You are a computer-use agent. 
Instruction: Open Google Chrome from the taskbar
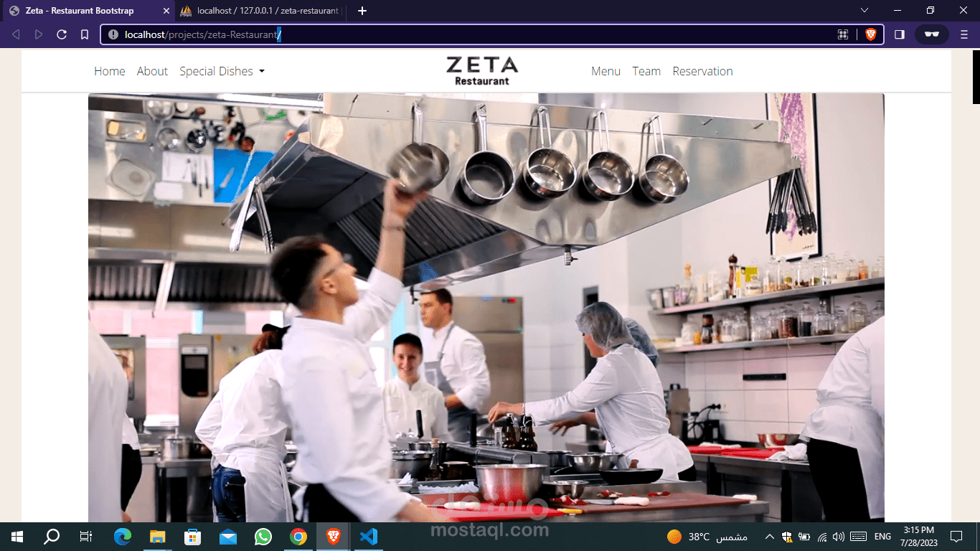pyautogui.click(x=298, y=536)
